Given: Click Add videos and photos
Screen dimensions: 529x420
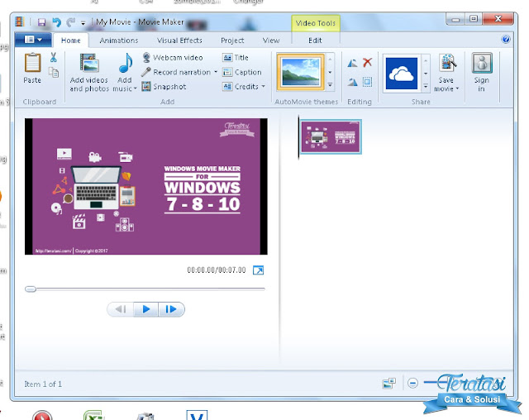Looking at the screenshot, I should click(89, 73).
